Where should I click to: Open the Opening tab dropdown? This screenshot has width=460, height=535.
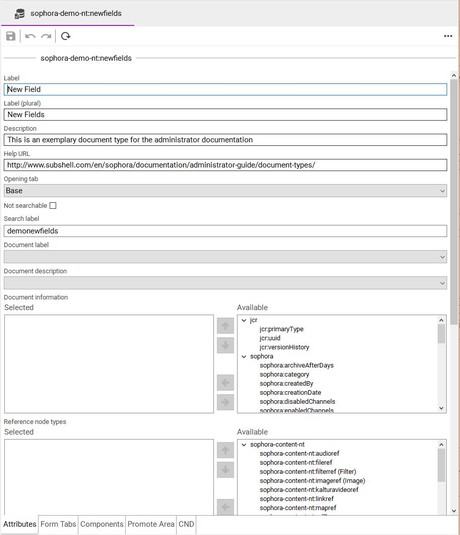225,191
